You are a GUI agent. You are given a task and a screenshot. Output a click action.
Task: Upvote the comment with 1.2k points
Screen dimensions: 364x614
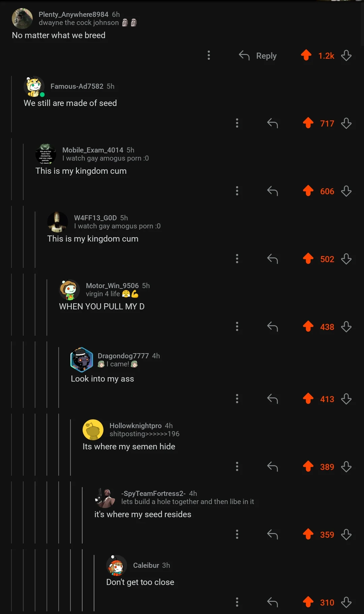coord(306,55)
